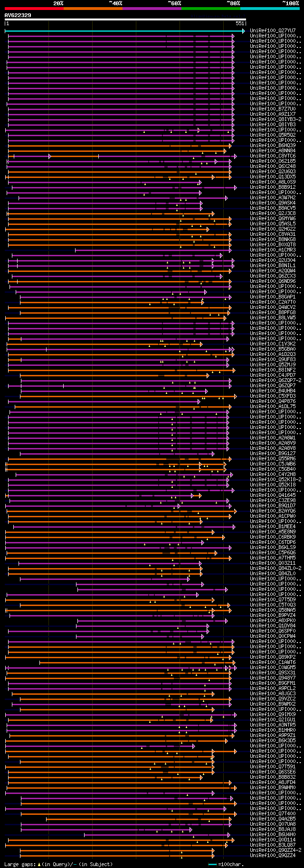Viewport: 304px width, 868px height.
Task: Select the UniRef100_B3LQ87 label
Action: click(x=273, y=845)
